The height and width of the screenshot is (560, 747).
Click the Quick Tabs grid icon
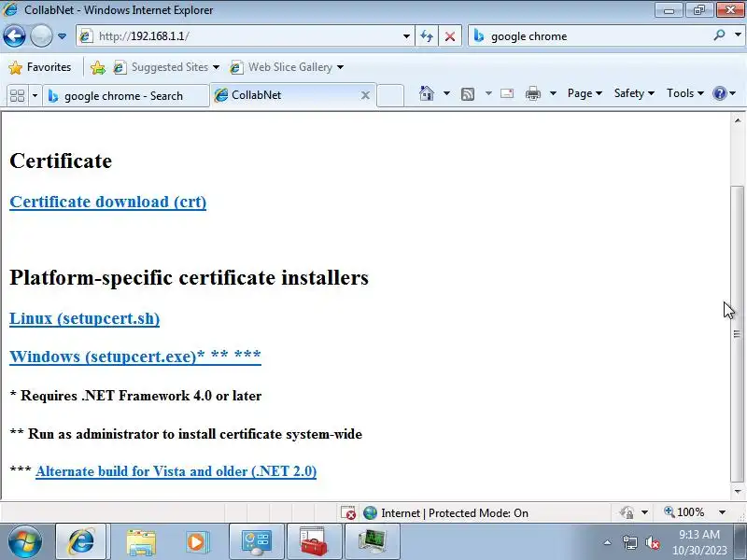click(17, 96)
